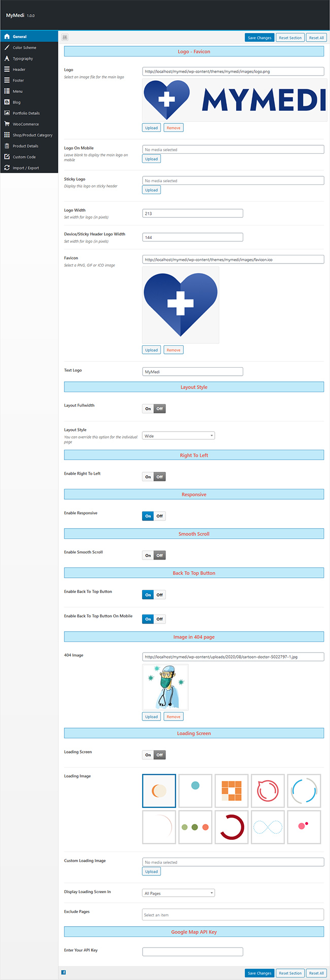Screen dimensions: 330x980
Task: Upload a new 404 Image
Action: coord(151,716)
